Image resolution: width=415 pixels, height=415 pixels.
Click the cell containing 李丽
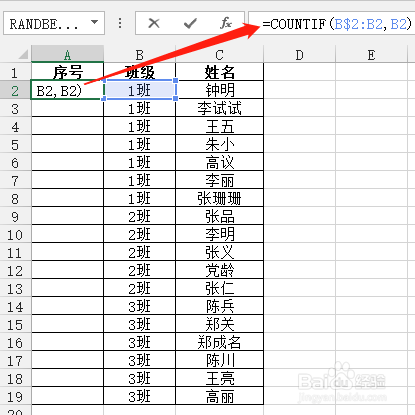[219, 180]
